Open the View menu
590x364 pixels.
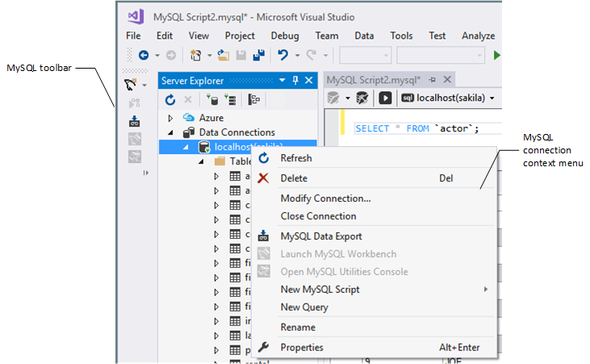(199, 36)
